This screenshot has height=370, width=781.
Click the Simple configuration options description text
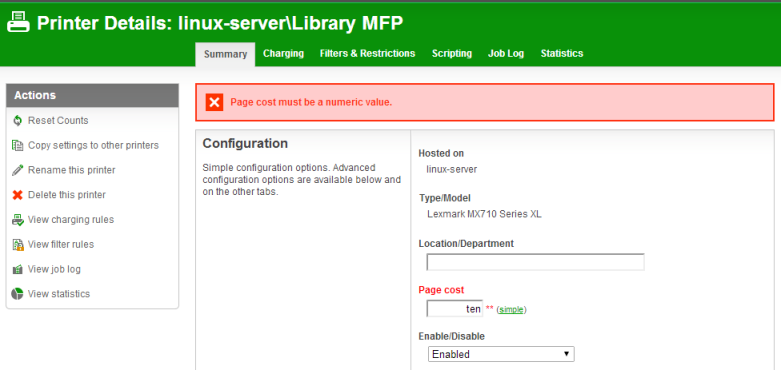click(301, 179)
